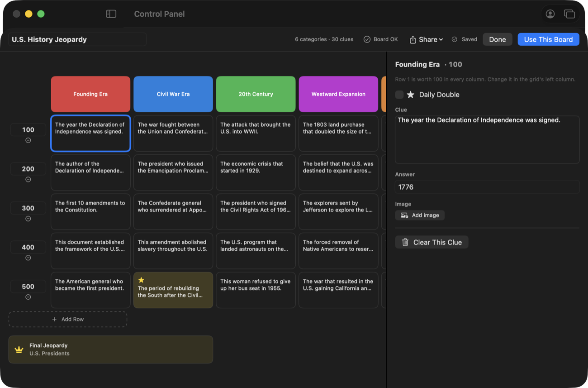
Task: Edit the 400 row value field
Action: [x=28, y=247]
